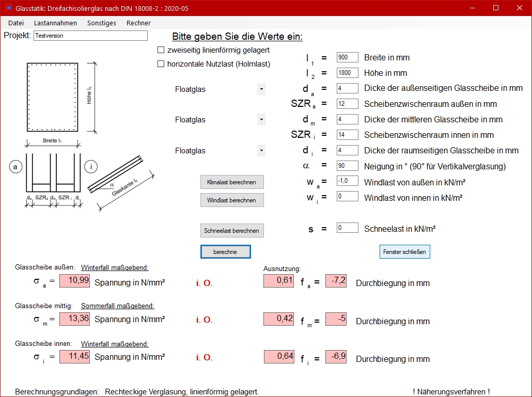The height and width of the screenshot is (397, 532).
Task: Click 'Winterfall maßgebend:' for Glasscheibe innen
Action: click(x=115, y=344)
